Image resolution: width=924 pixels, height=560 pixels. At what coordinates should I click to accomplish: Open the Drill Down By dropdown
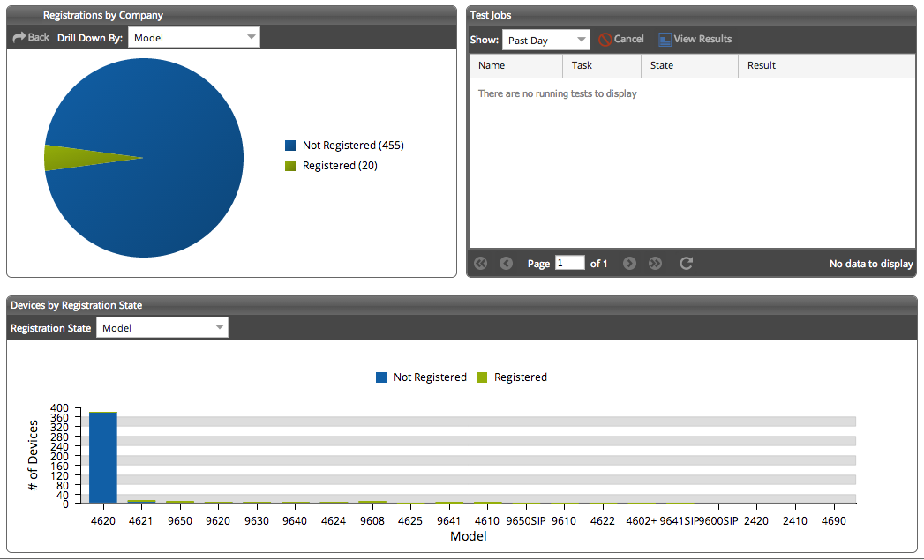tap(194, 38)
